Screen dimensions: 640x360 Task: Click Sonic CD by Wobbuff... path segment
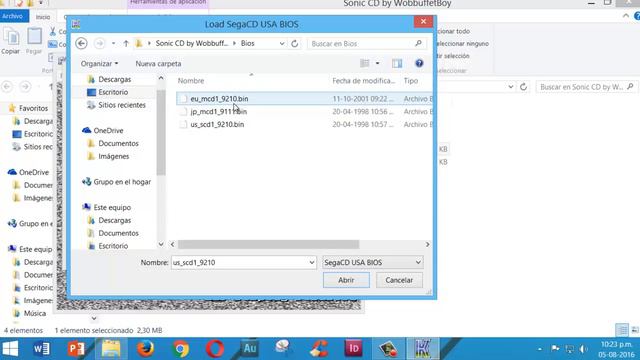[x=191, y=43]
